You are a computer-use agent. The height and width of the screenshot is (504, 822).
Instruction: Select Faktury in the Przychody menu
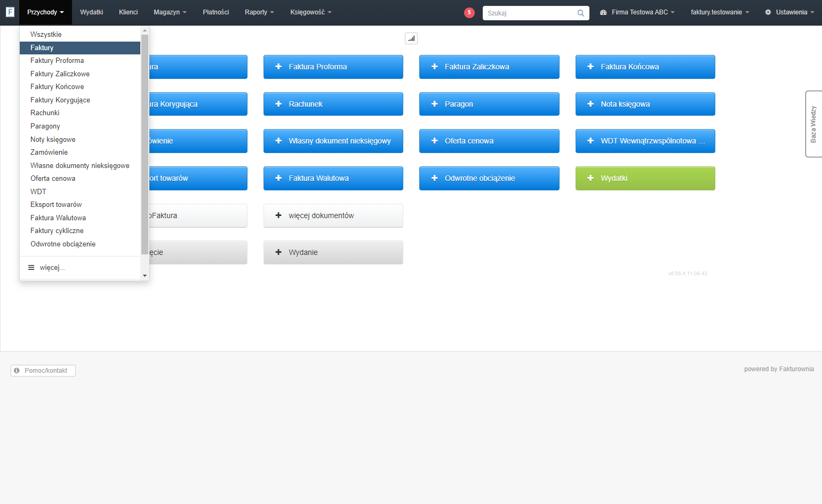(x=80, y=48)
